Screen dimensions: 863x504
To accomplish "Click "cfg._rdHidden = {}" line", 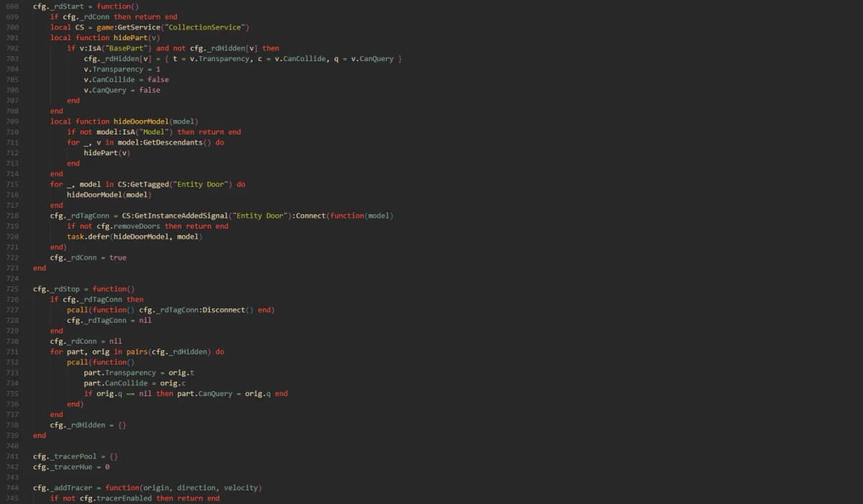I will 88,425.
